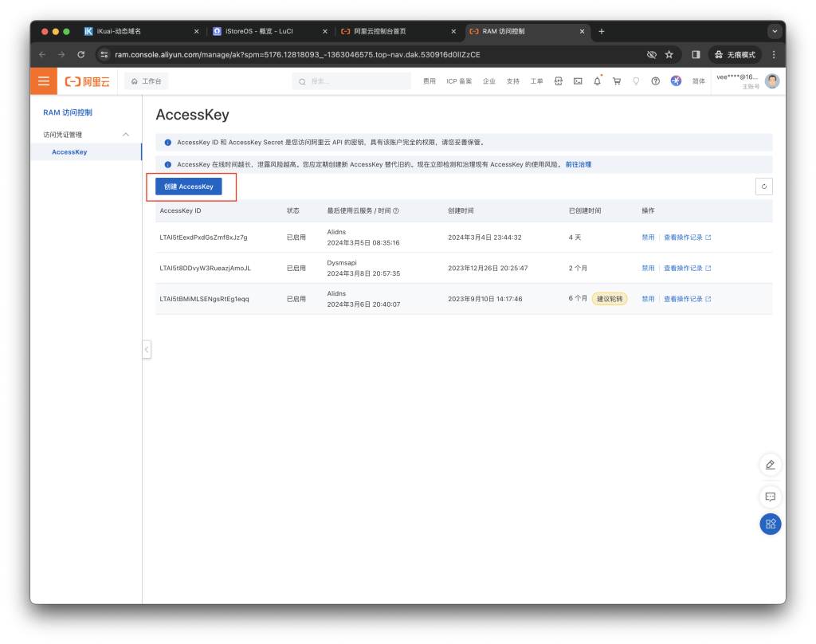Viewport: 816px width, 644px height.
Task: Open the orange hamburger navigation menu
Action: tap(44, 81)
